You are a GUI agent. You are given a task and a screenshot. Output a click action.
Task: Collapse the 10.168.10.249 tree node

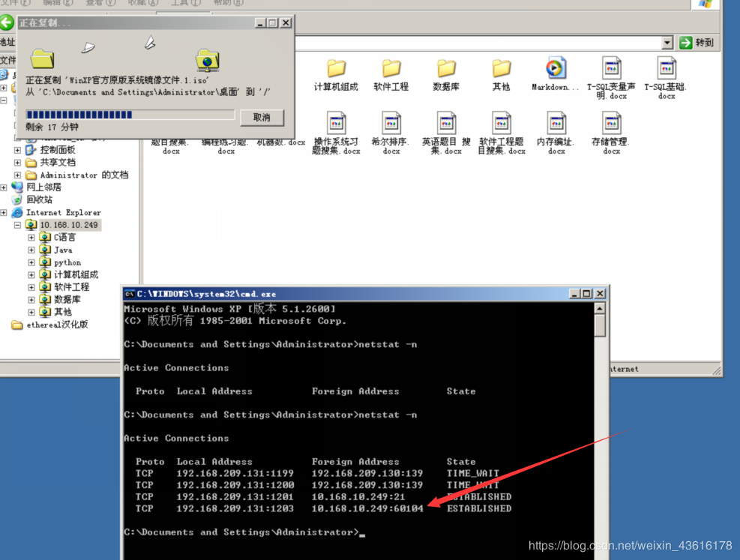pyautogui.click(x=17, y=225)
